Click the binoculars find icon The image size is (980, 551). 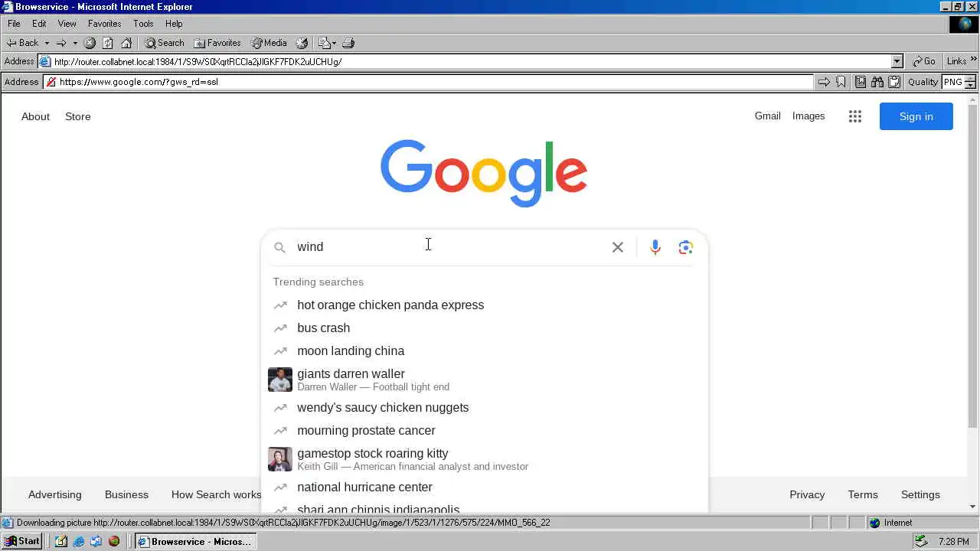[x=877, y=82]
